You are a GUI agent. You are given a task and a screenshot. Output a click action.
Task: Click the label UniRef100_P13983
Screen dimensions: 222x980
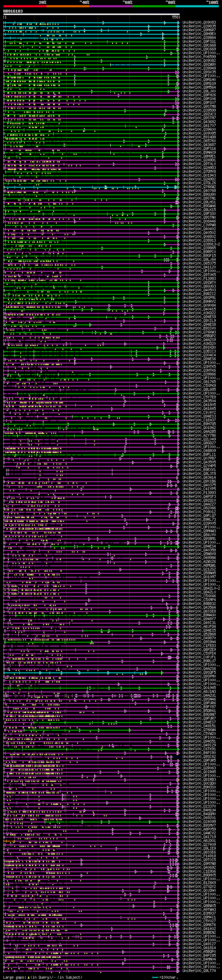(199, 279)
